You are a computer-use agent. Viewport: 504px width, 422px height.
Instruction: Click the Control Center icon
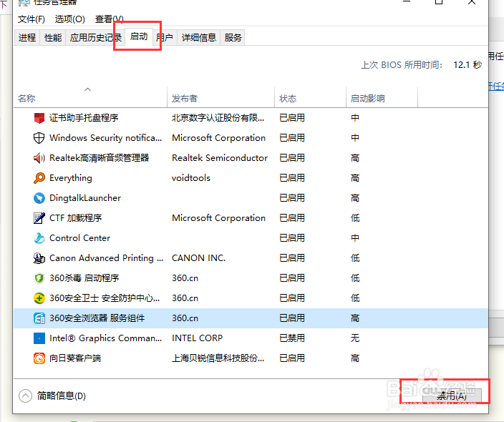pos(39,238)
